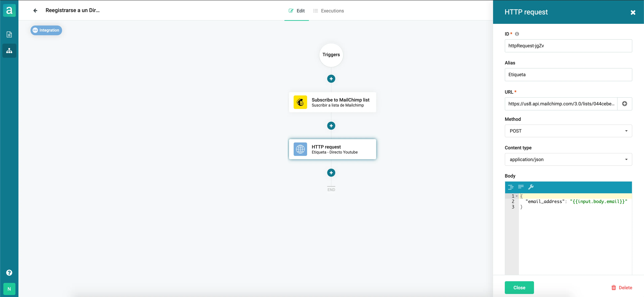Collapse the line 1 fold arrow in the editor
644x297 pixels.
click(517, 196)
